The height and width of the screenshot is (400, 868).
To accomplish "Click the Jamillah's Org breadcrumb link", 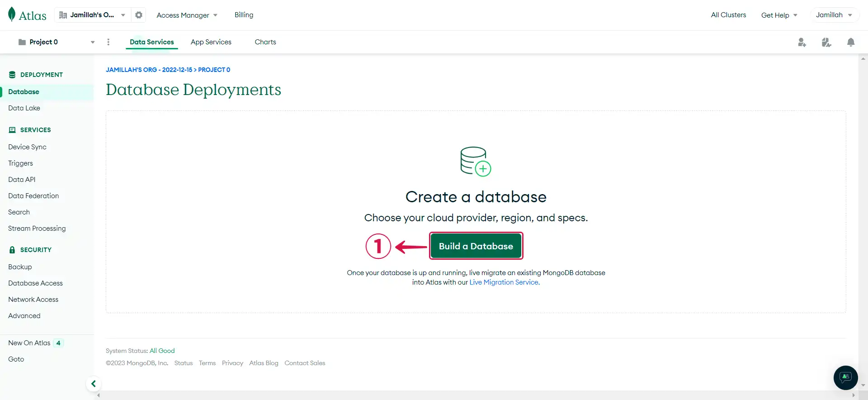I will [149, 70].
